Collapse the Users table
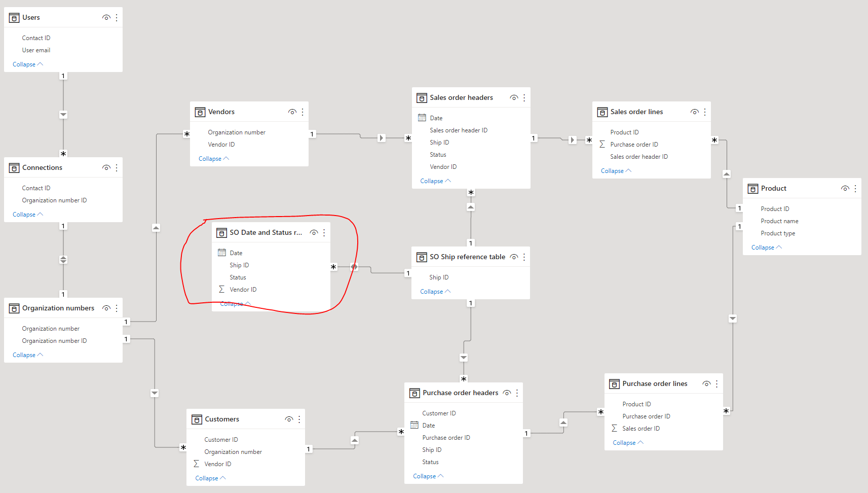The image size is (868, 493). (x=28, y=64)
